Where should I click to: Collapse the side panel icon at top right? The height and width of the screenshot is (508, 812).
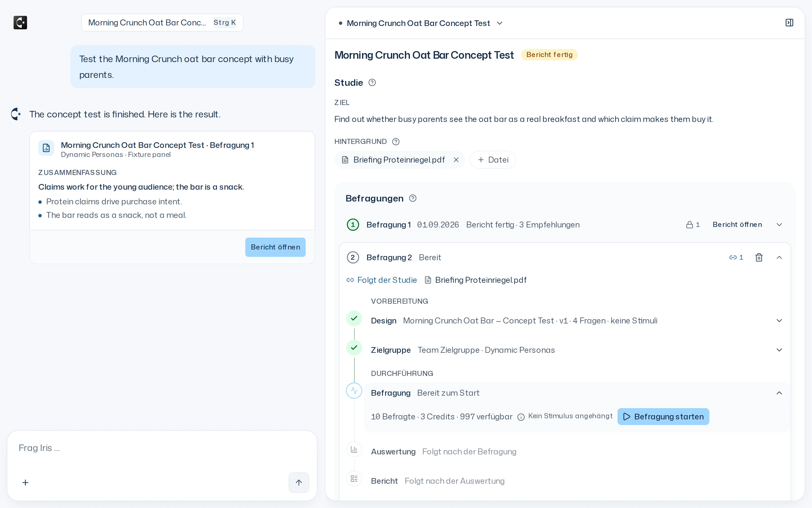789,23
